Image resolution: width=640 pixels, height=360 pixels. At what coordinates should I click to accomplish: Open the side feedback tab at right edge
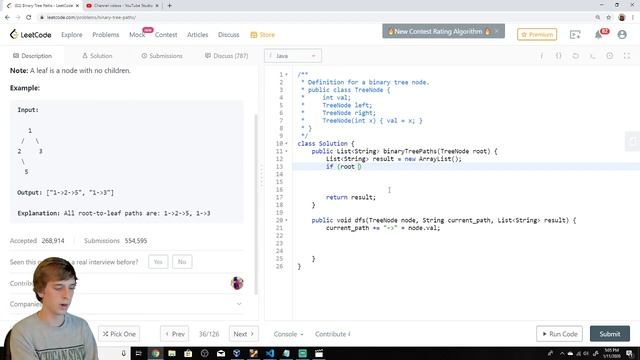coord(633,141)
